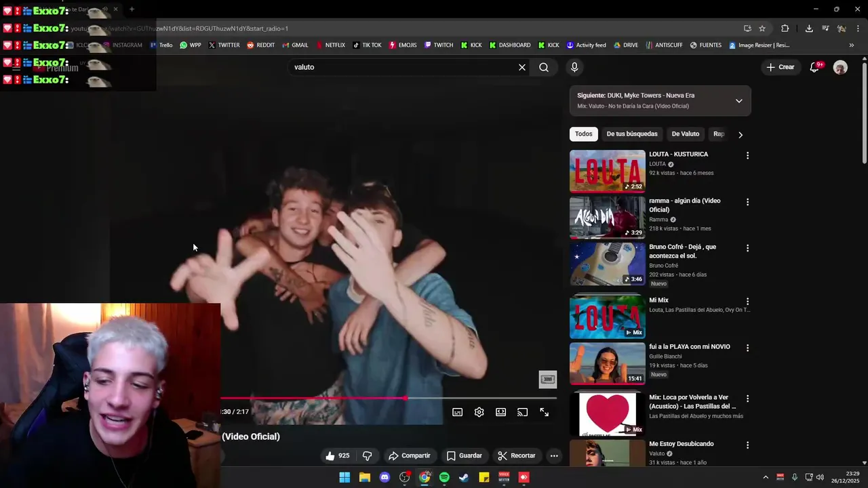The width and height of the screenshot is (868, 488).
Task: Open the ramma algún día thumbnail
Action: [x=608, y=218]
